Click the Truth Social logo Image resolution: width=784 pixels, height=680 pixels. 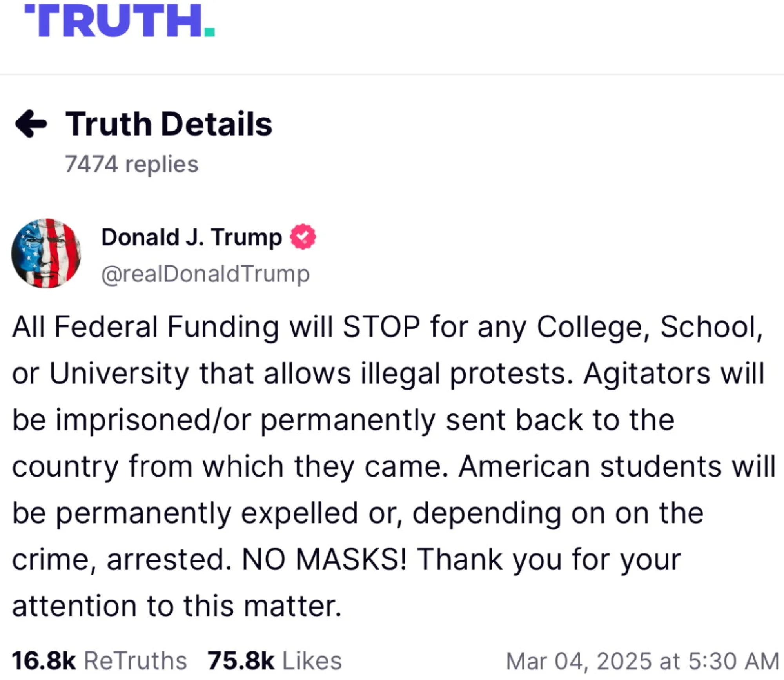tap(120, 21)
